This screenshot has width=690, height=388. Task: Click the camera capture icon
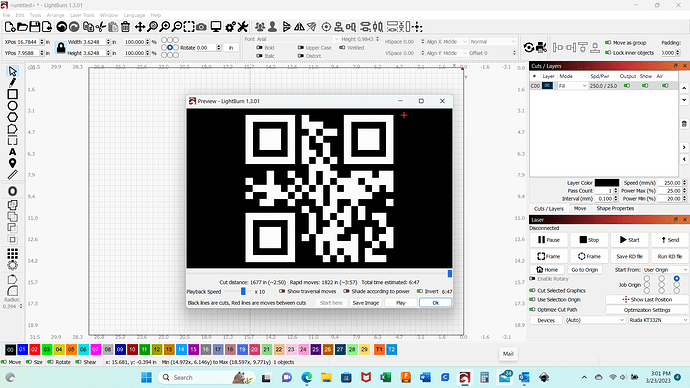(x=202, y=27)
